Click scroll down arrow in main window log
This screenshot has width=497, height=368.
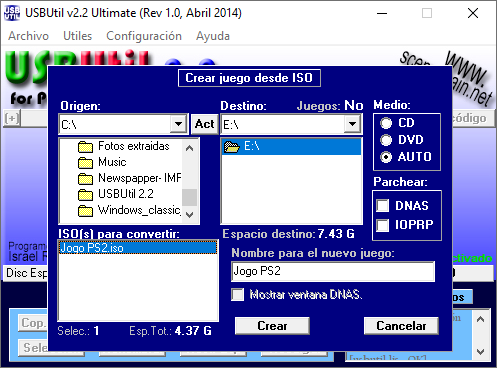(480, 351)
